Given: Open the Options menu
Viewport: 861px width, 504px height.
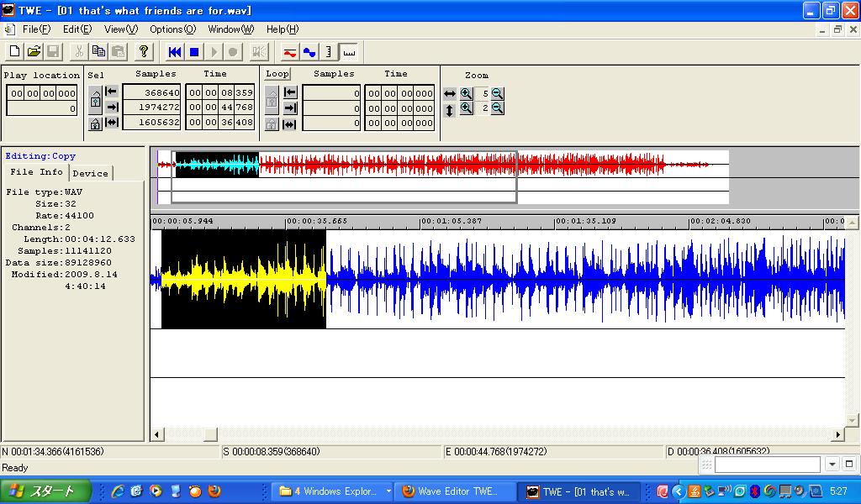Looking at the screenshot, I should pyautogui.click(x=172, y=29).
